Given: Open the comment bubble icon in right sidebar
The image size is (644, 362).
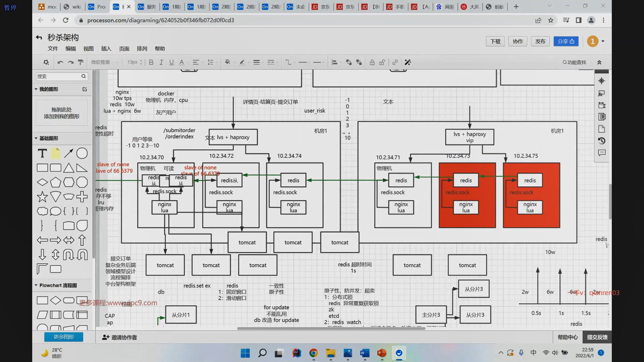Looking at the screenshot, I should pyautogui.click(x=602, y=153).
